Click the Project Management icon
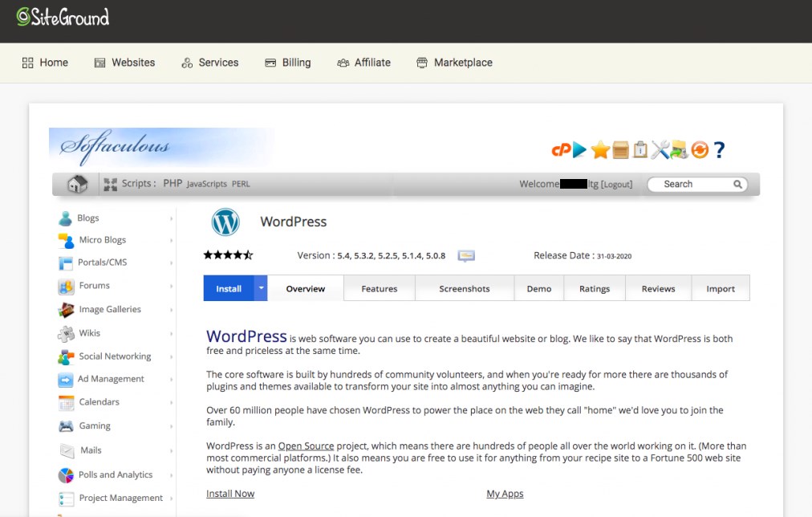The image size is (812, 517). [x=66, y=499]
